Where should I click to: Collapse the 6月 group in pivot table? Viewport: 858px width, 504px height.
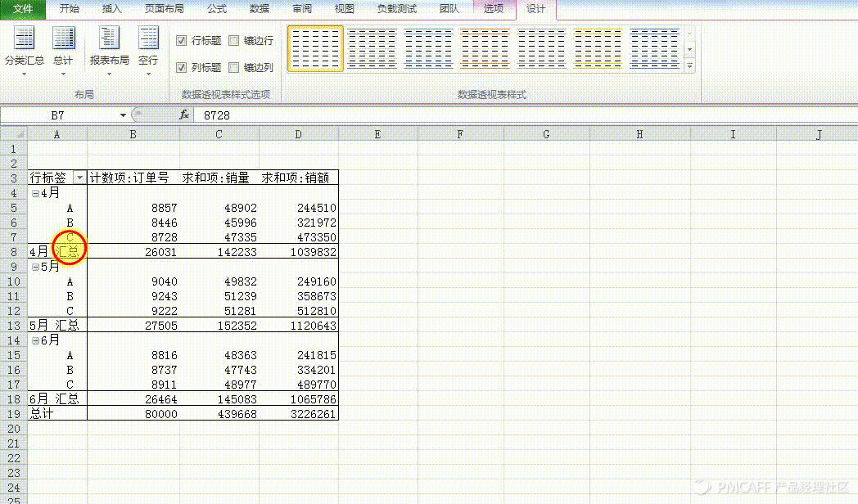pyautogui.click(x=35, y=340)
